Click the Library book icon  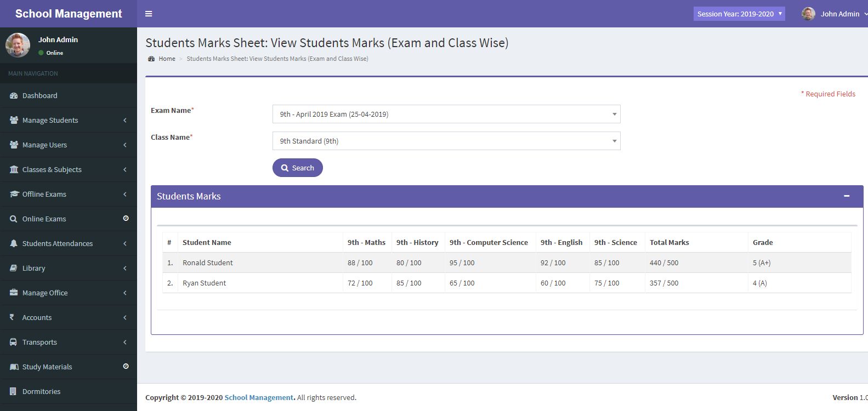tap(14, 269)
